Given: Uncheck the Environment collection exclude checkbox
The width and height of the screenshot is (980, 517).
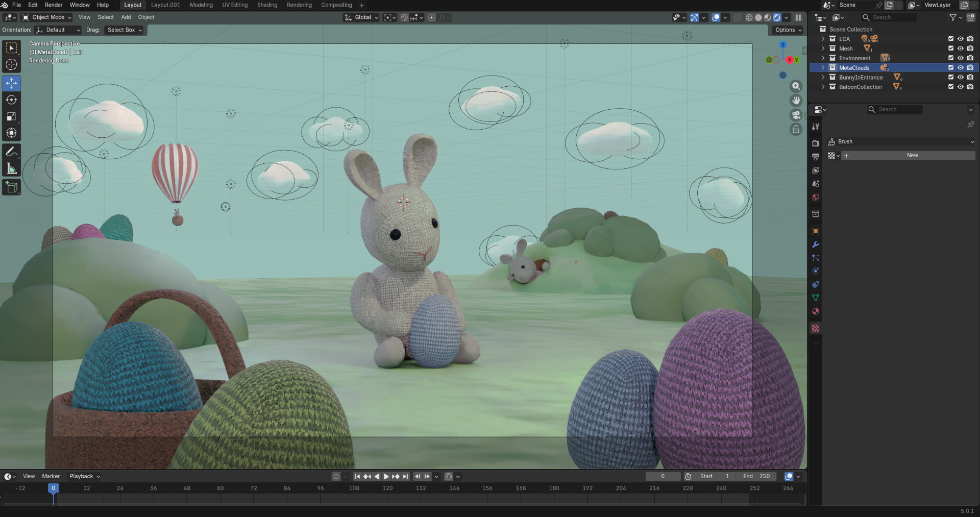Looking at the screenshot, I should (950, 58).
